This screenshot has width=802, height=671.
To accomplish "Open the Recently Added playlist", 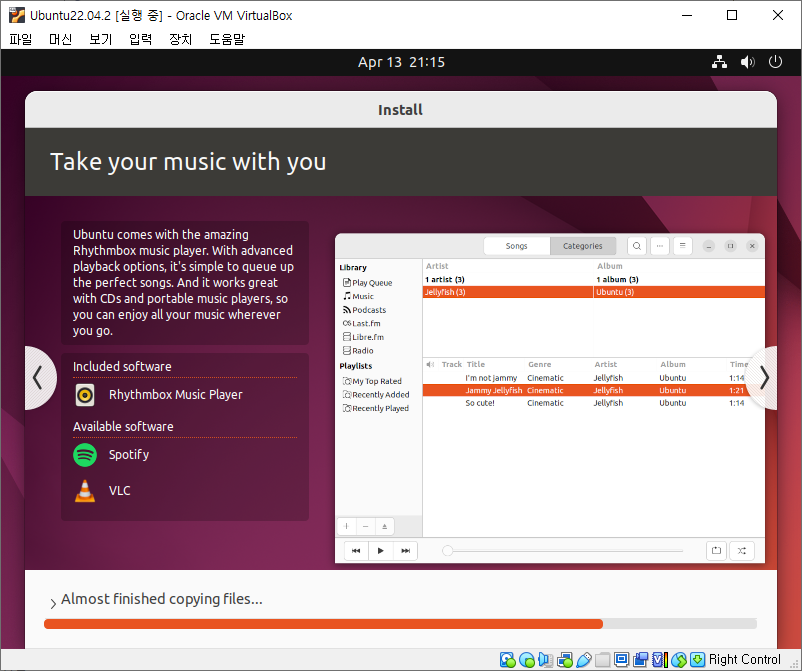I will [376, 395].
